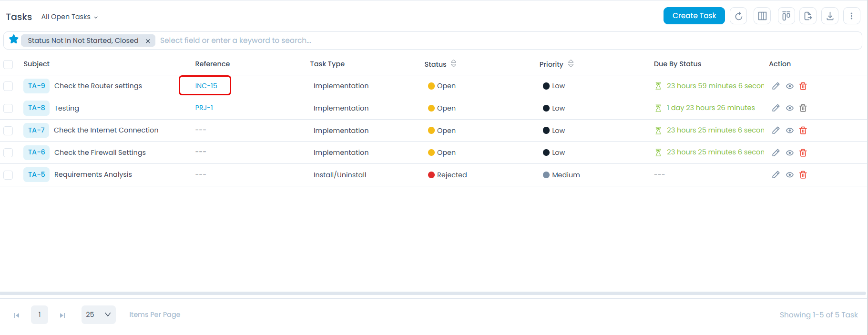Click the Medium priority of TA-5

[561, 175]
